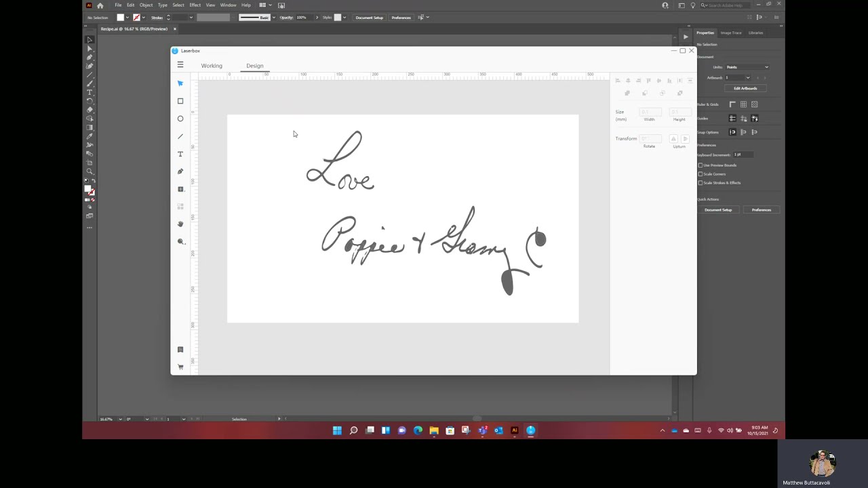Switch to the Libraries panel tab
Image resolution: width=868 pixels, height=488 pixels.
click(755, 33)
